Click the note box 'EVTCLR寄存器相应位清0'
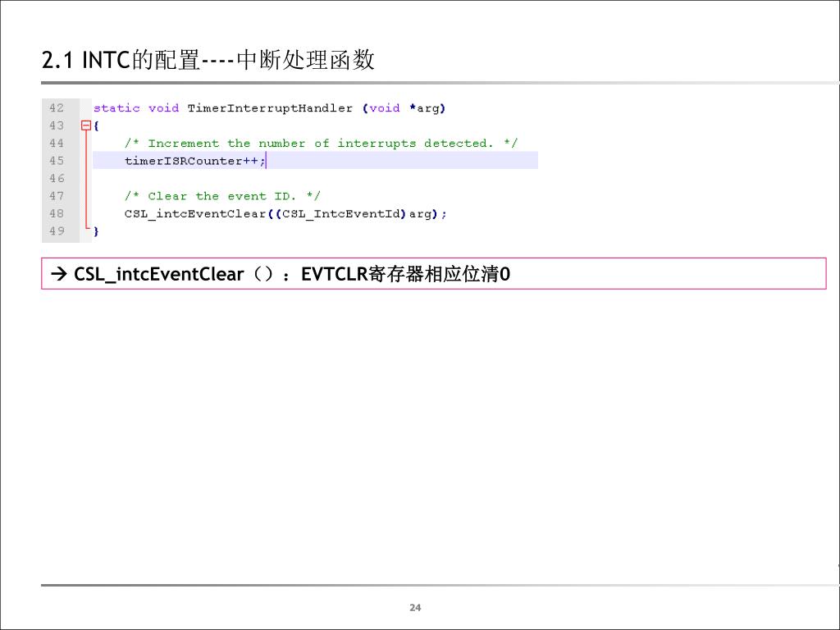This screenshot has width=840, height=630. 433,274
